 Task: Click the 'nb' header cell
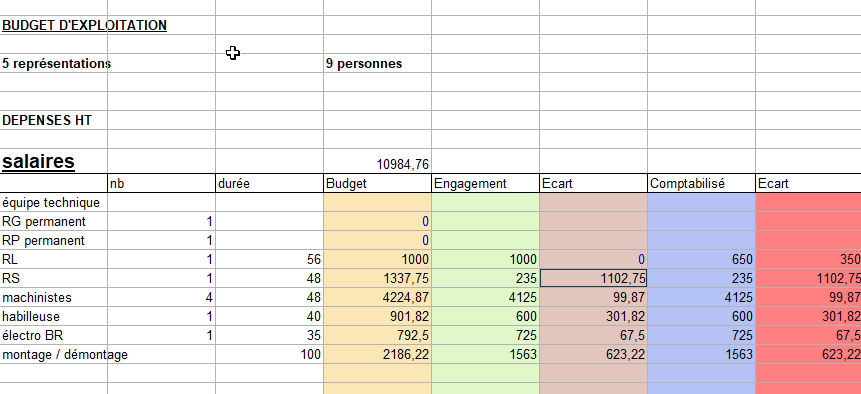click(161, 183)
